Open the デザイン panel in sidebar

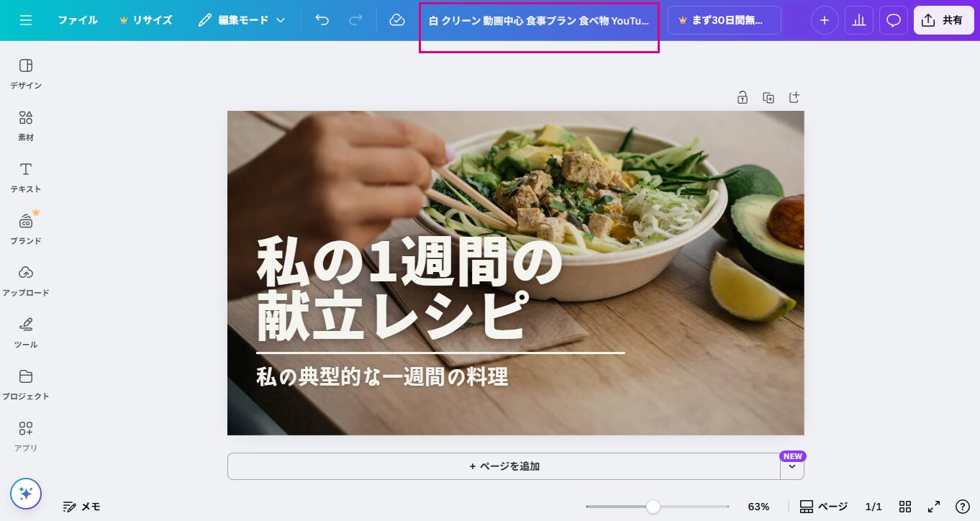click(x=26, y=74)
